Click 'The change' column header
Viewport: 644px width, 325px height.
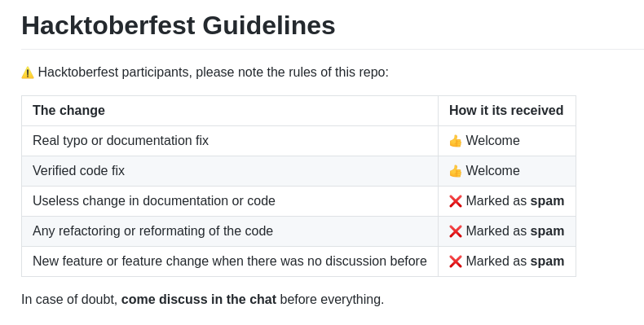point(68,111)
